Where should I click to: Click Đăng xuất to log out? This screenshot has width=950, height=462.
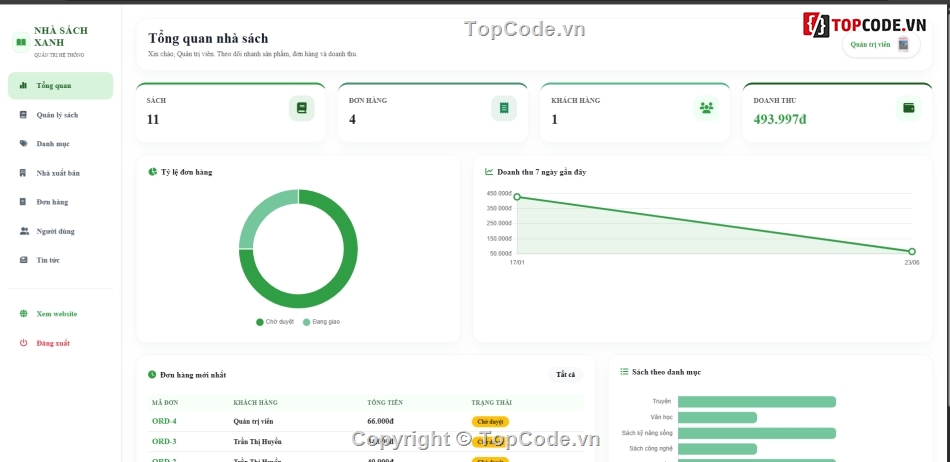(x=61, y=343)
